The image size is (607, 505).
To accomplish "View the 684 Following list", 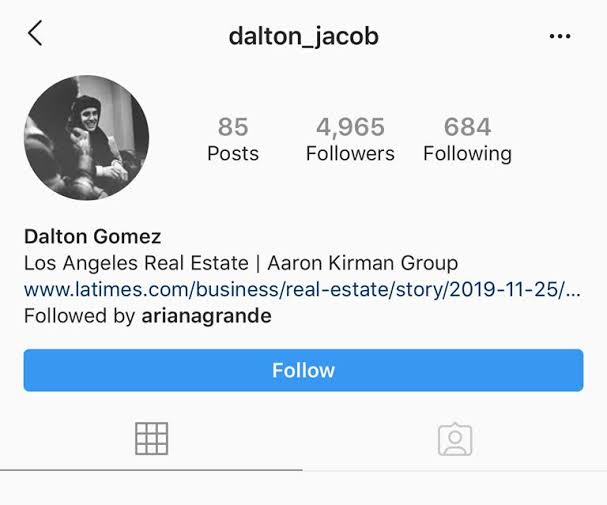I will [x=468, y=139].
